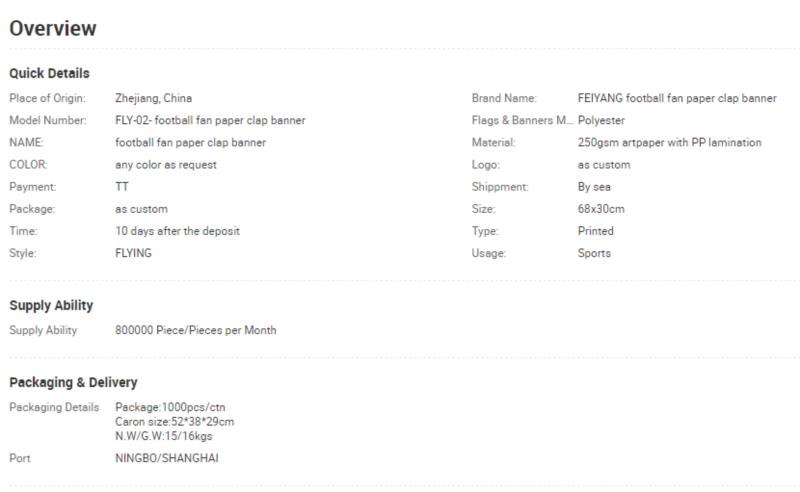Select the TT payment value

tap(122, 187)
